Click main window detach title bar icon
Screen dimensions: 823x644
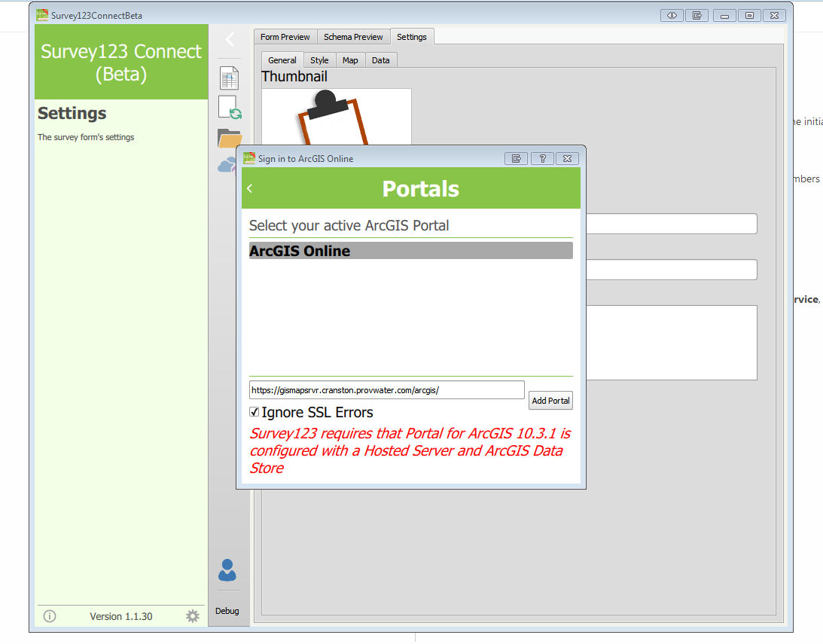(x=697, y=15)
